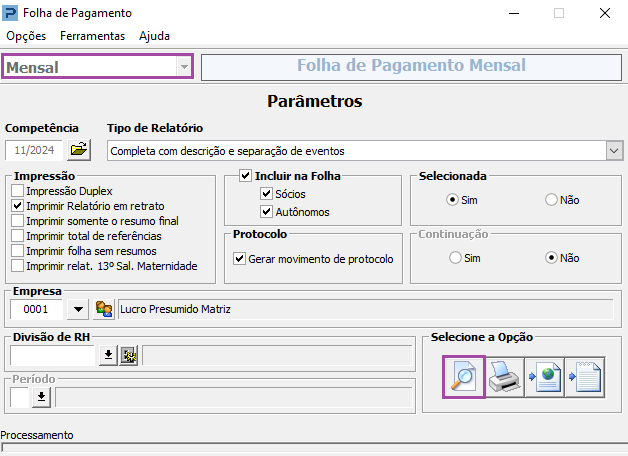
Task: Select Sim radio under Selecionada
Action: tap(452, 199)
